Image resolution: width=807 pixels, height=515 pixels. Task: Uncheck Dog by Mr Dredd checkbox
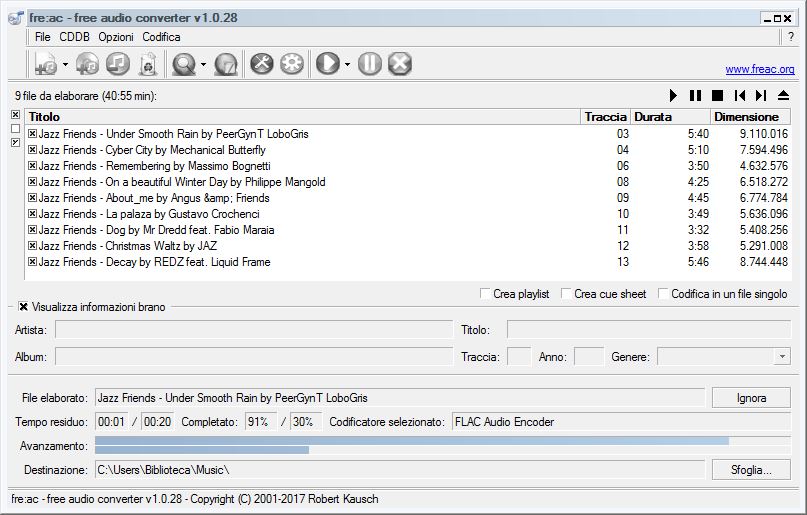pyautogui.click(x=32, y=229)
